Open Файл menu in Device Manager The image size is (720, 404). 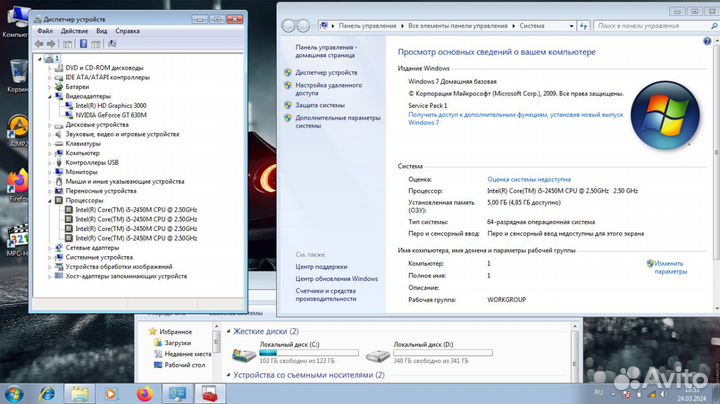tap(45, 31)
